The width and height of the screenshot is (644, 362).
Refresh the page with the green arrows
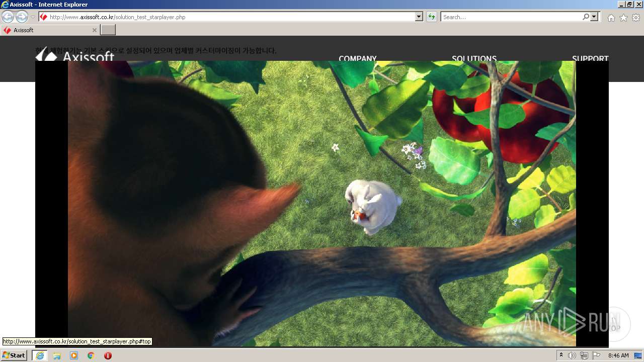432,17
